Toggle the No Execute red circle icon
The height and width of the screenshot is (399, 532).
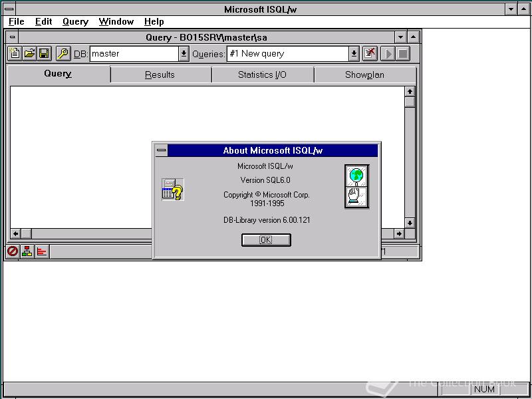click(x=13, y=251)
